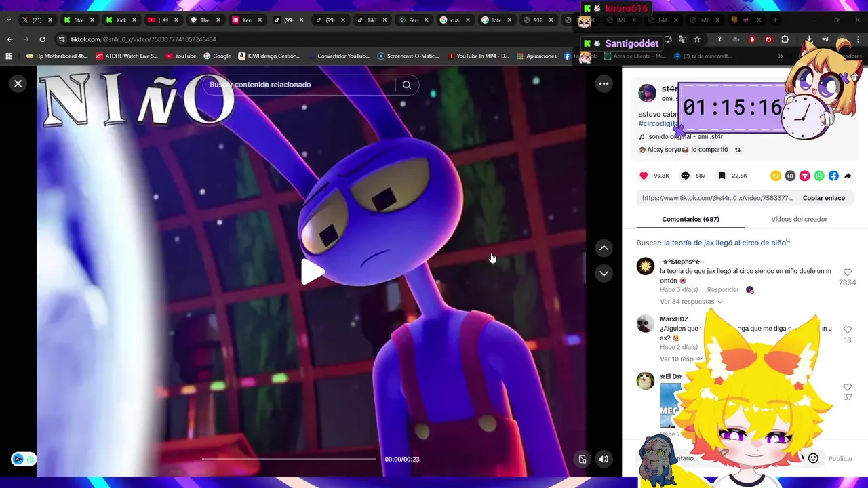This screenshot has height=488, width=868.
Task: Open the three-dots more options menu
Action: coord(604,83)
